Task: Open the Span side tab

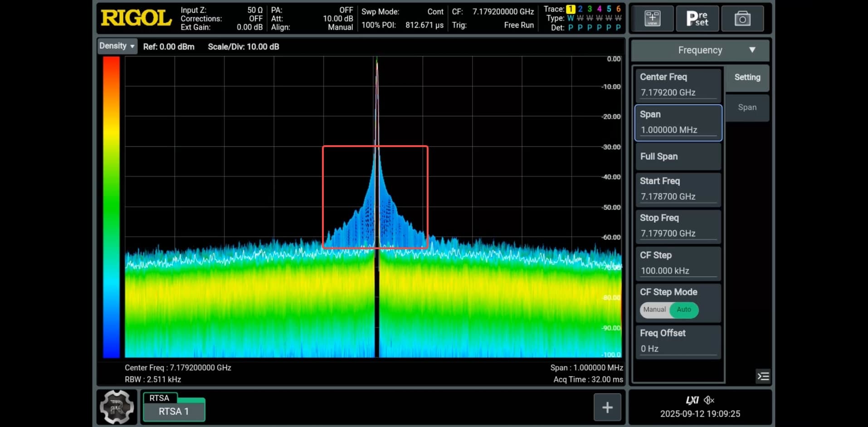Action: click(747, 108)
